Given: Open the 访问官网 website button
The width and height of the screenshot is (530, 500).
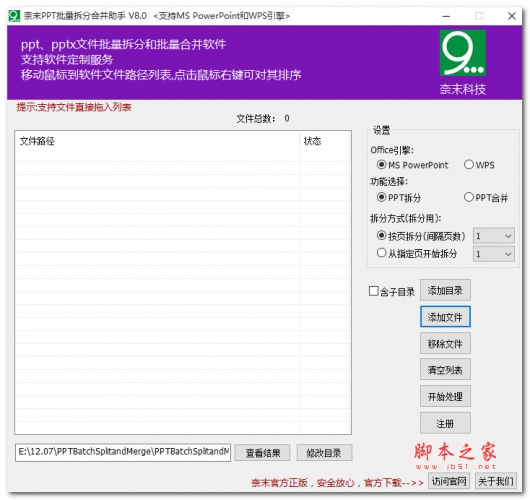Looking at the screenshot, I should 449,481.
